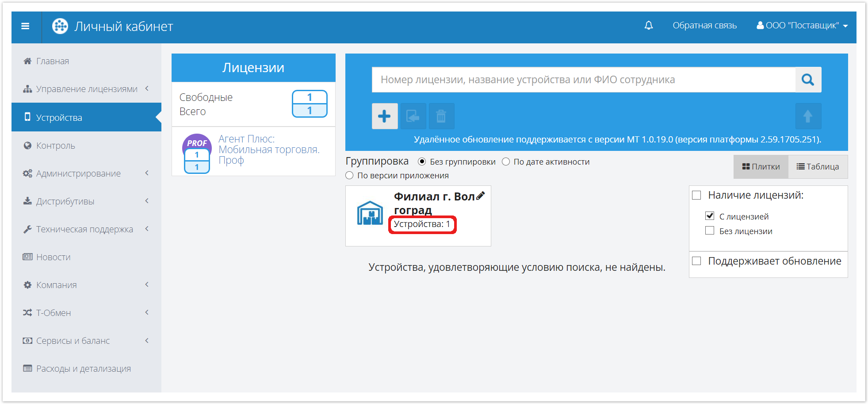868x404 pixels.
Task: Uncheck the 'С лицензией' checkbox
Action: point(710,216)
